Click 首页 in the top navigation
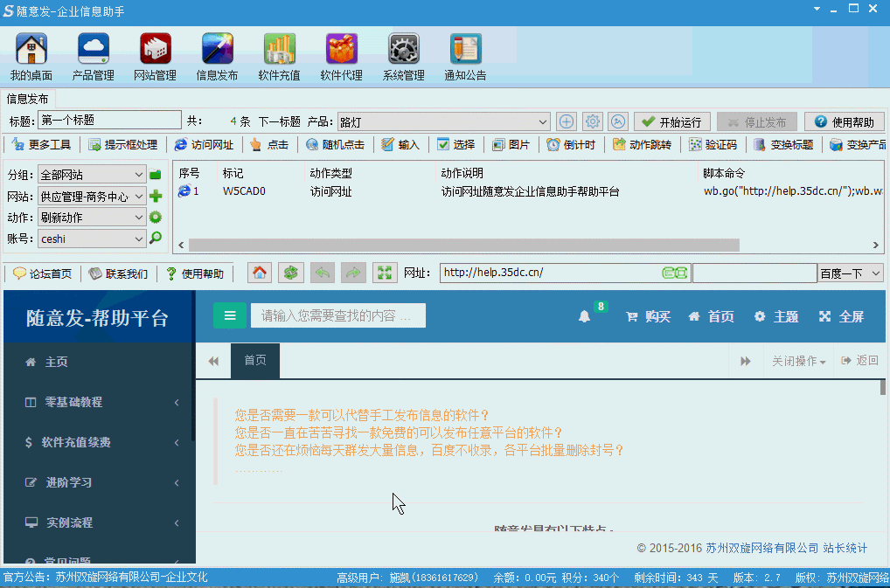The image size is (890, 588). 711,316
